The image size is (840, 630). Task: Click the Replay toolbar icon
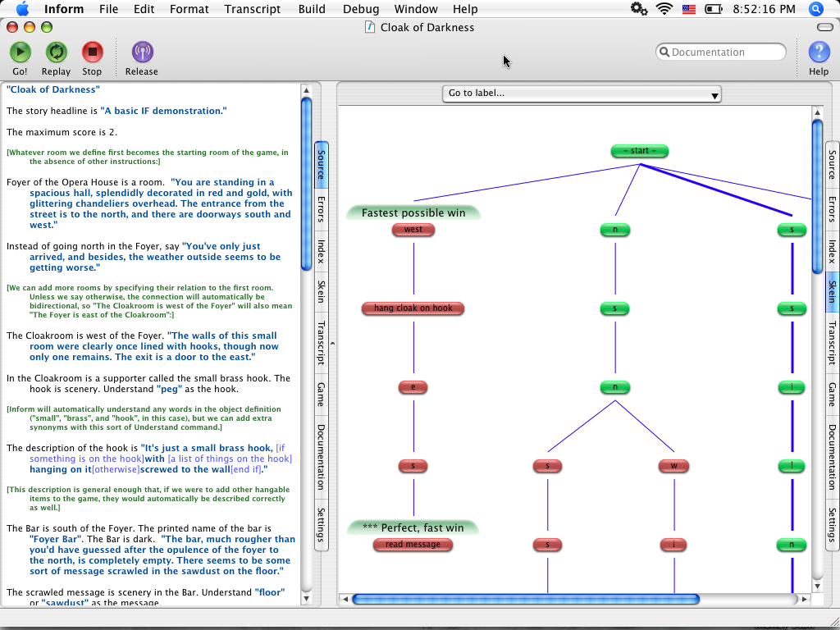click(57, 52)
